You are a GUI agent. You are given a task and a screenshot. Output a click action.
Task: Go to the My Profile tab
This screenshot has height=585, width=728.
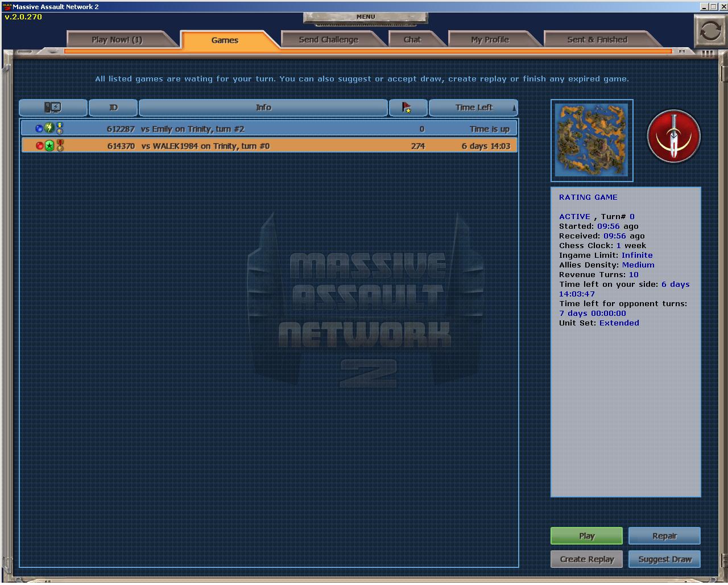pos(490,40)
